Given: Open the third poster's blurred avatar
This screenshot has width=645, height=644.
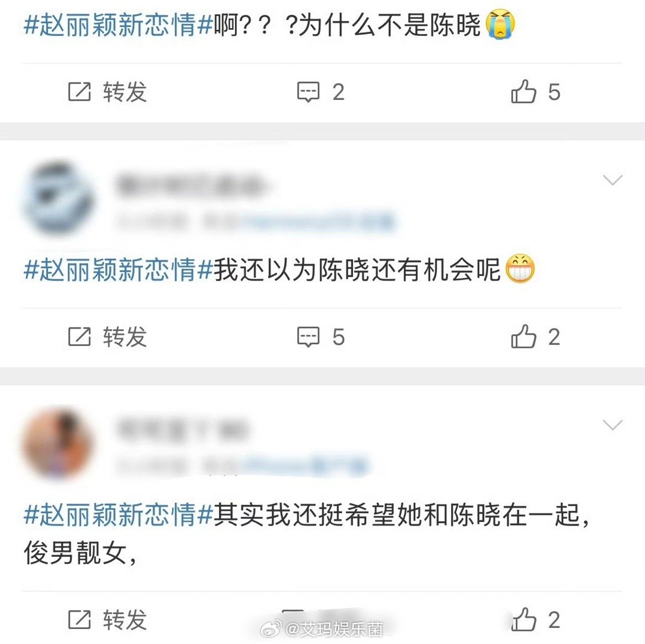Looking at the screenshot, I should [59, 443].
